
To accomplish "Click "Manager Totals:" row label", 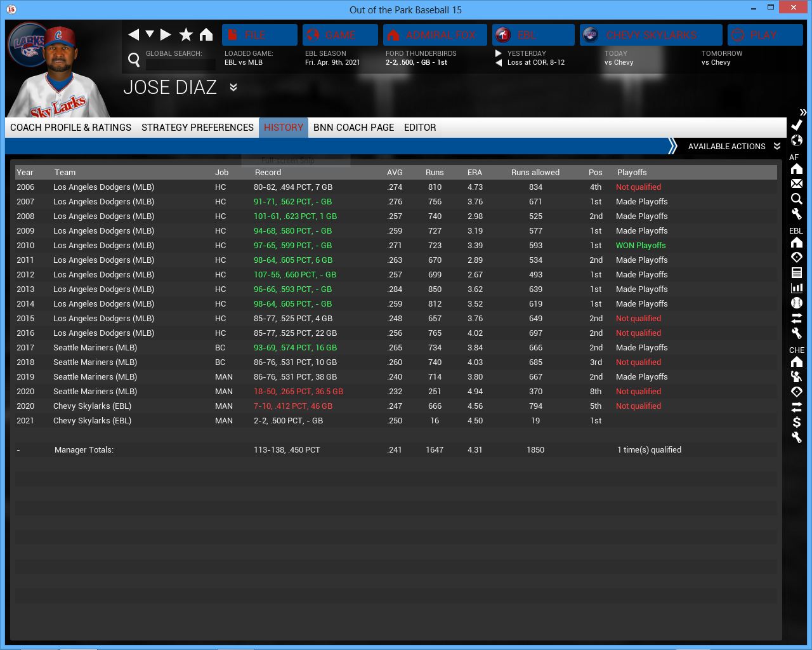I will (84, 450).
